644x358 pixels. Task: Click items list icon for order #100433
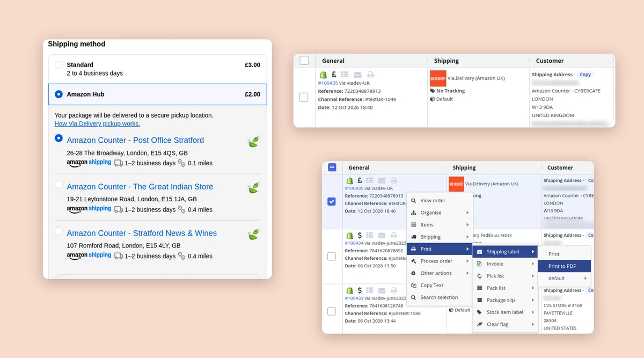(x=370, y=290)
